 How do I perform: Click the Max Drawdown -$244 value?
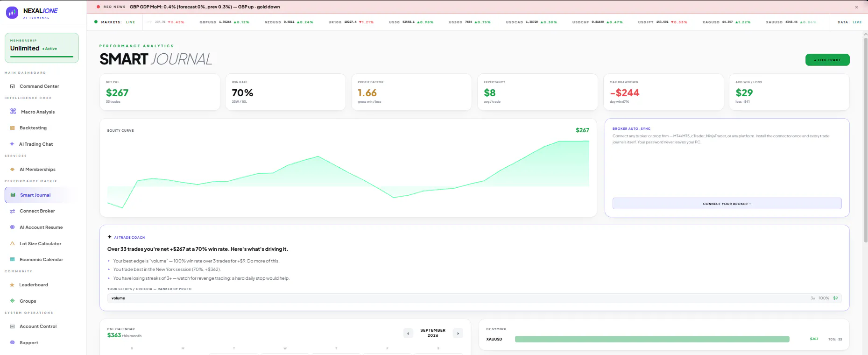(625, 93)
